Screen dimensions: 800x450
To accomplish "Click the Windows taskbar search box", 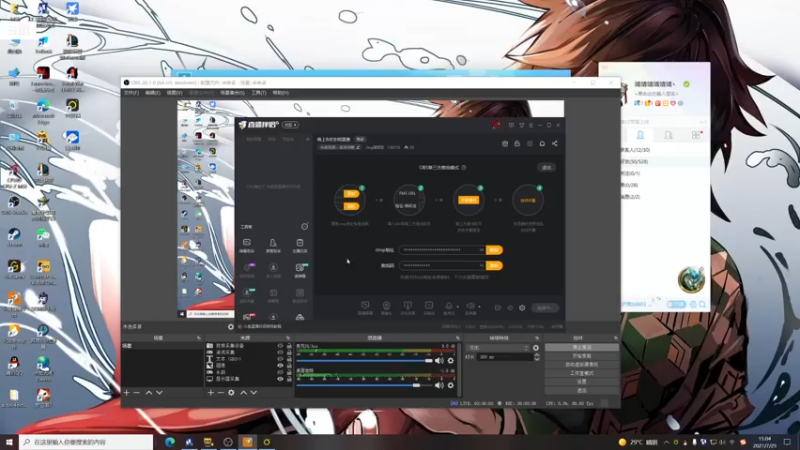I will click(x=86, y=442).
